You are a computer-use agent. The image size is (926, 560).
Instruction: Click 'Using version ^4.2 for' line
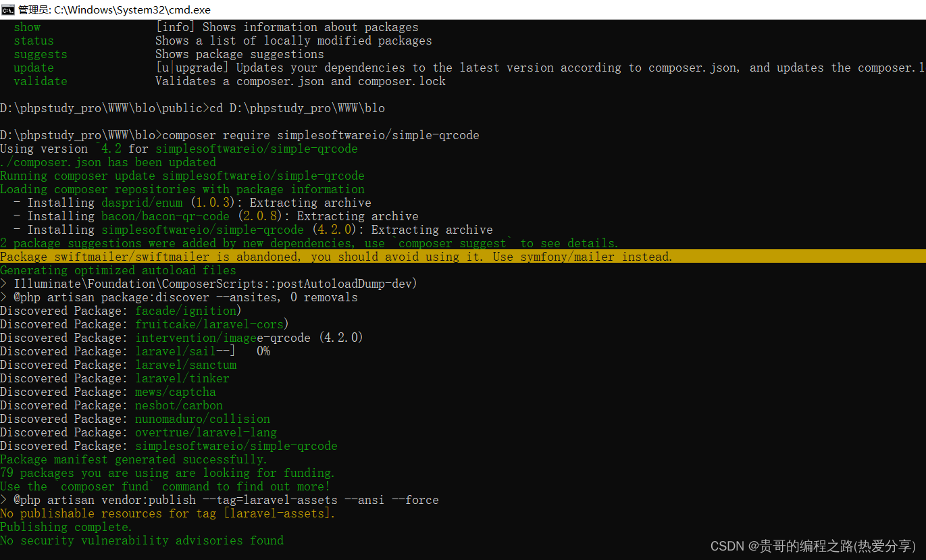179,149
